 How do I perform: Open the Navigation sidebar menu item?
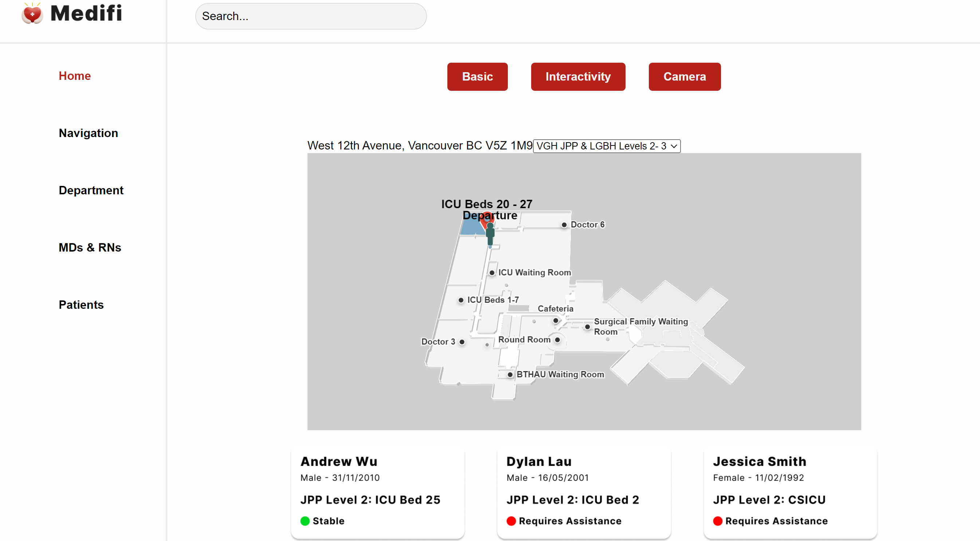[x=88, y=133]
